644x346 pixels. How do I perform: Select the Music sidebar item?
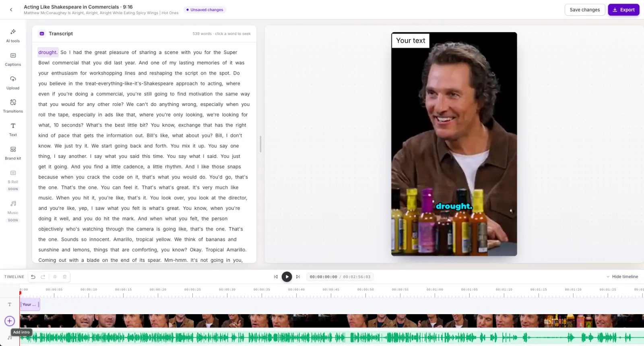click(x=13, y=211)
